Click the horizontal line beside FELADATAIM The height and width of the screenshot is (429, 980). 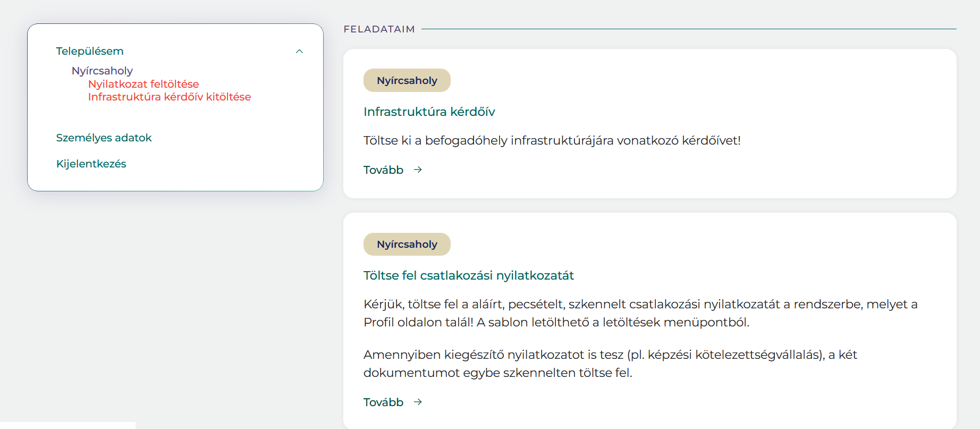(x=689, y=29)
